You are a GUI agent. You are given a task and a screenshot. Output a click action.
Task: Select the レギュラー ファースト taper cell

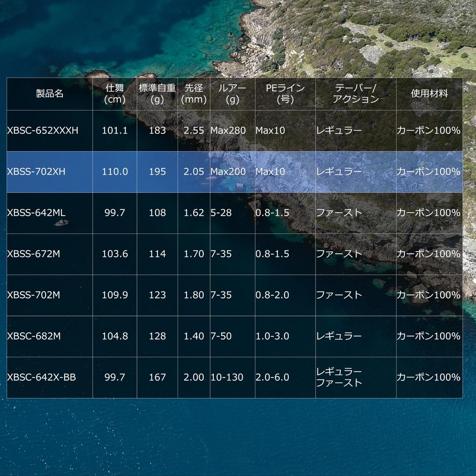click(x=339, y=377)
